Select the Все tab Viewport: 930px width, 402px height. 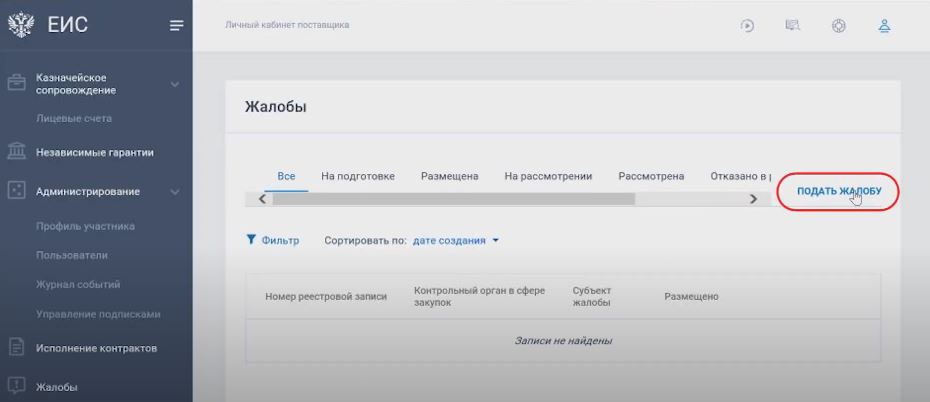(286, 176)
